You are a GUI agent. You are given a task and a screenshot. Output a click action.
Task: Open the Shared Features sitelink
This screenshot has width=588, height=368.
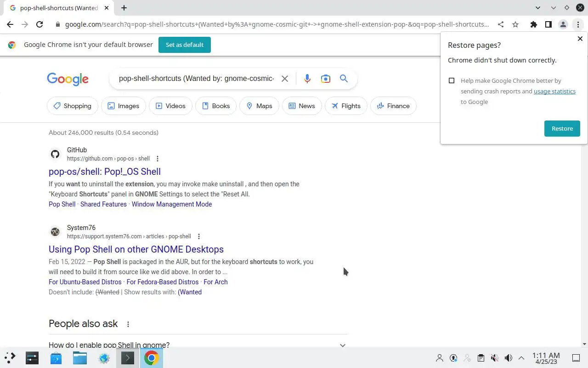click(103, 204)
